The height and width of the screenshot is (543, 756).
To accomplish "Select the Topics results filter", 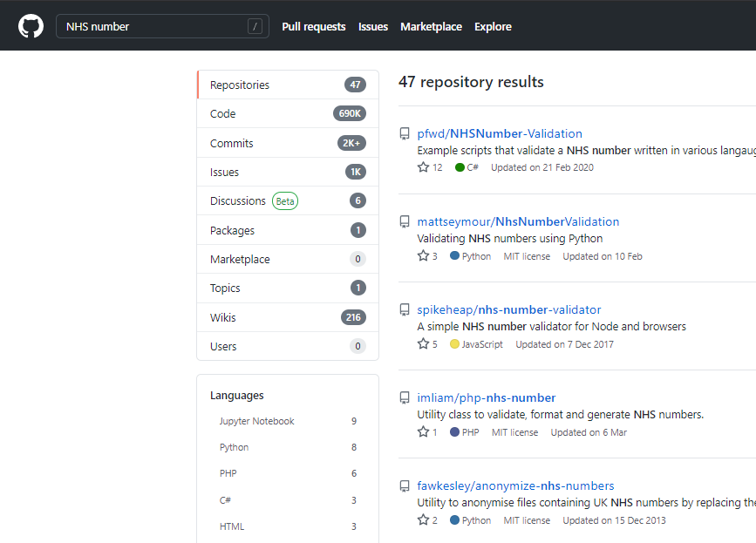I will [288, 288].
